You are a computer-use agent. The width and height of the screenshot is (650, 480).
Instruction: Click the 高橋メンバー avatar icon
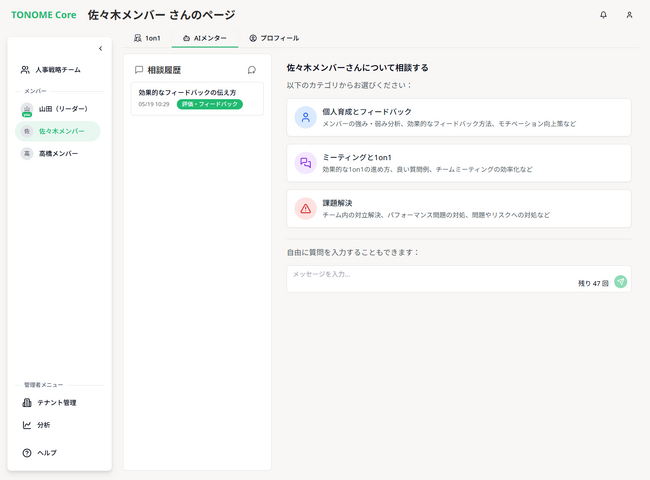pyautogui.click(x=27, y=153)
